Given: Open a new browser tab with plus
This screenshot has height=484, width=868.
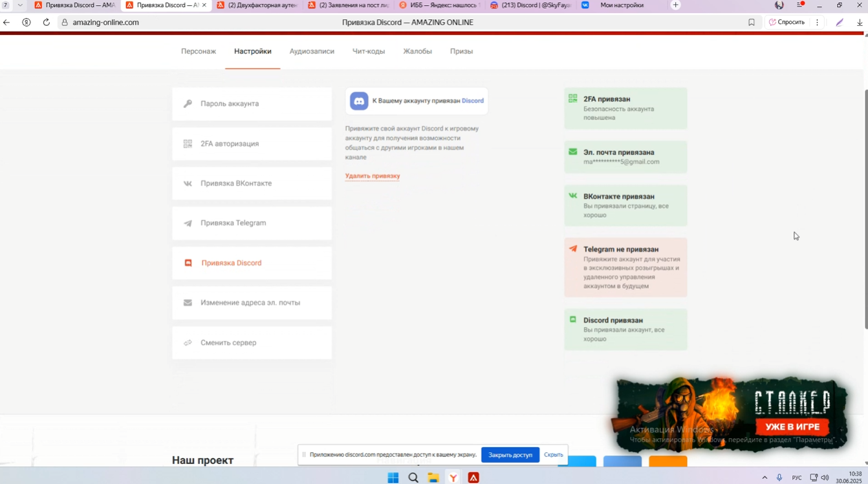Looking at the screenshot, I should 675,5.
